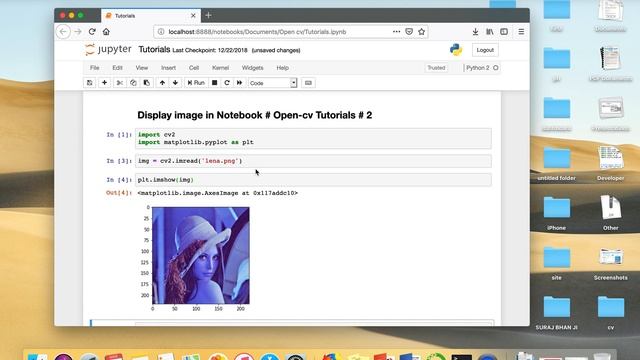
Task: Move selected cell up arrow
Action: pyautogui.click(x=162, y=83)
